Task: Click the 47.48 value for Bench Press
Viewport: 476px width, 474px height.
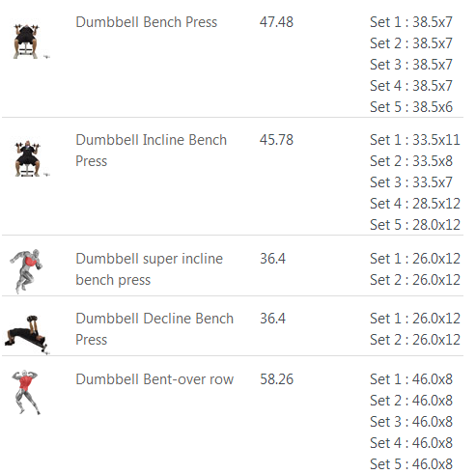Action: coord(276,22)
